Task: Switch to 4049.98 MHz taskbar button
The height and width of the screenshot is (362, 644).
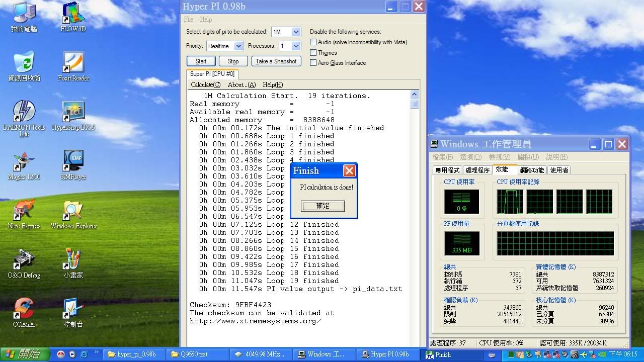Action: [x=261, y=354]
